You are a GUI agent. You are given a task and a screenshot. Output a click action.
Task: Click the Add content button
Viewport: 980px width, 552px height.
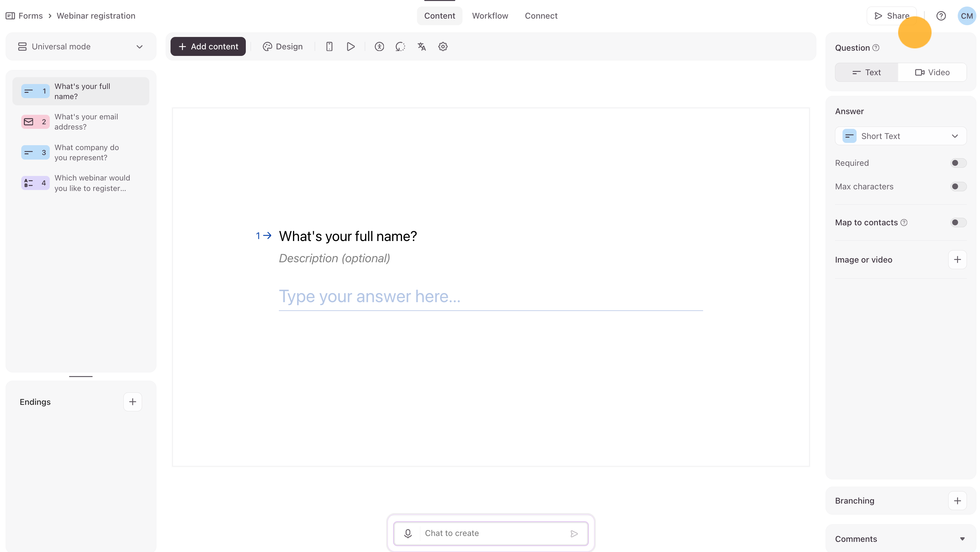pyautogui.click(x=208, y=46)
